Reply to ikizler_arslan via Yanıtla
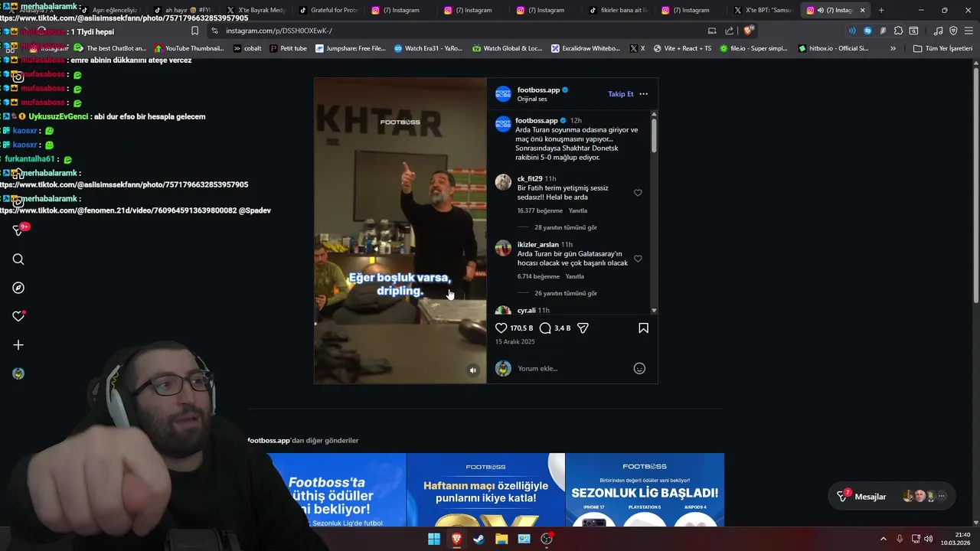This screenshot has width=980, height=551. click(575, 276)
